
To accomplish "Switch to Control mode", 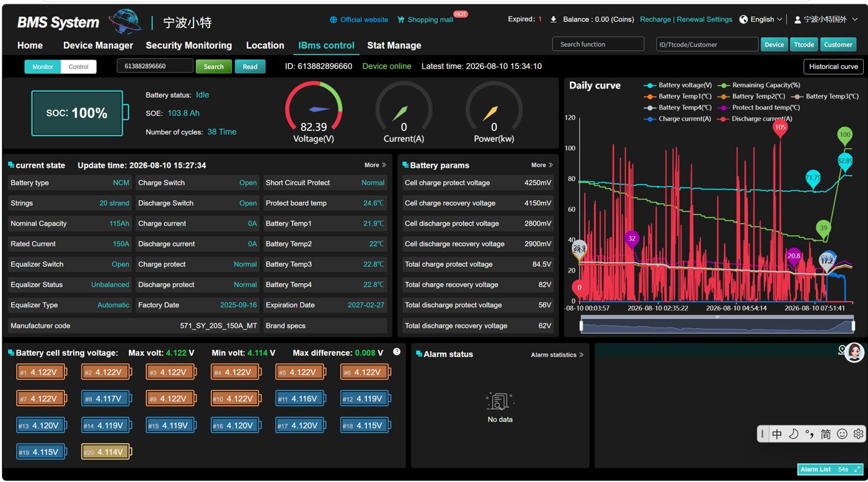I will click(79, 67).
